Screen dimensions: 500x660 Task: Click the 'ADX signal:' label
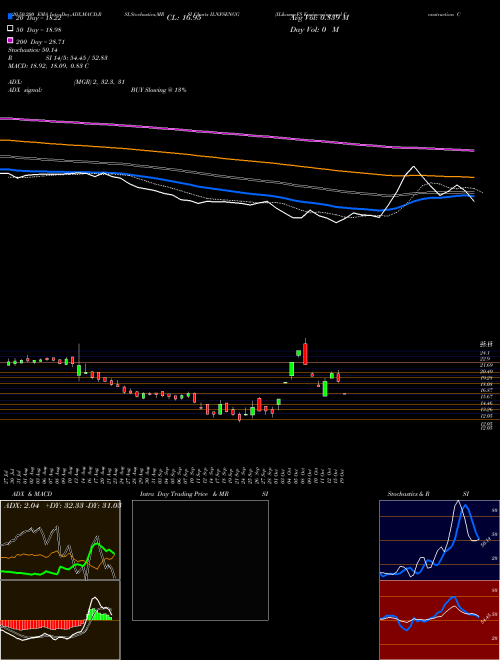(25, 90)
